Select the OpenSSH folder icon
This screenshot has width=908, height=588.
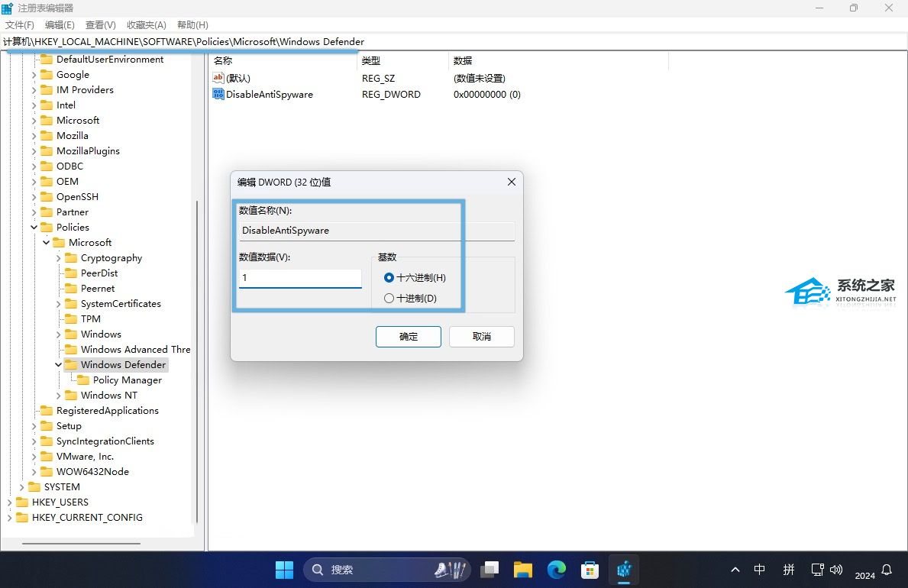click(x=47, y=197)
